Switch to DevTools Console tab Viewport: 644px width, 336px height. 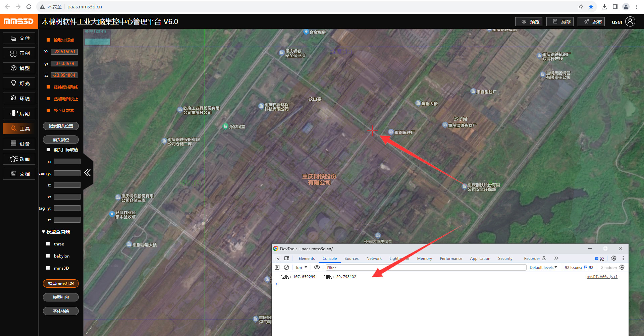tap(330, 259)
